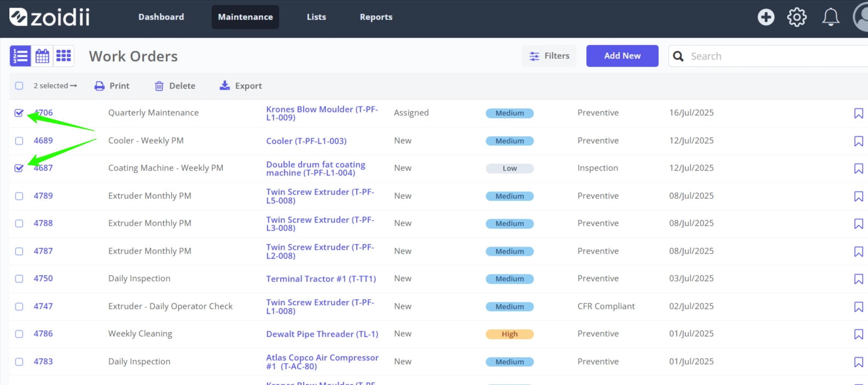The height and width of the screenshot is (385, 868).
Task: Open the Lists menu
Action: 316,17
